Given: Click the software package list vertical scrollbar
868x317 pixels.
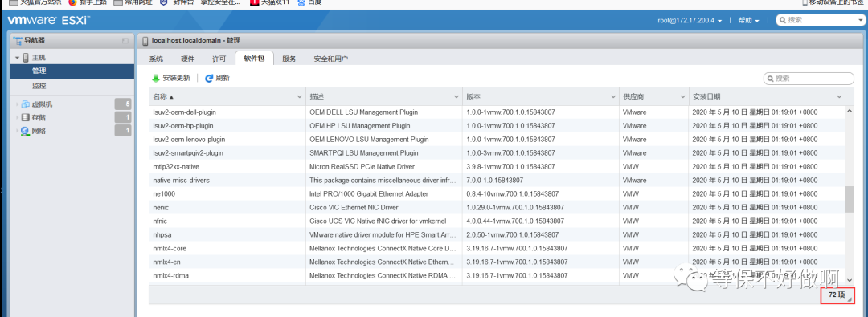Looking at the screenshot, I should tap(850, 198).
